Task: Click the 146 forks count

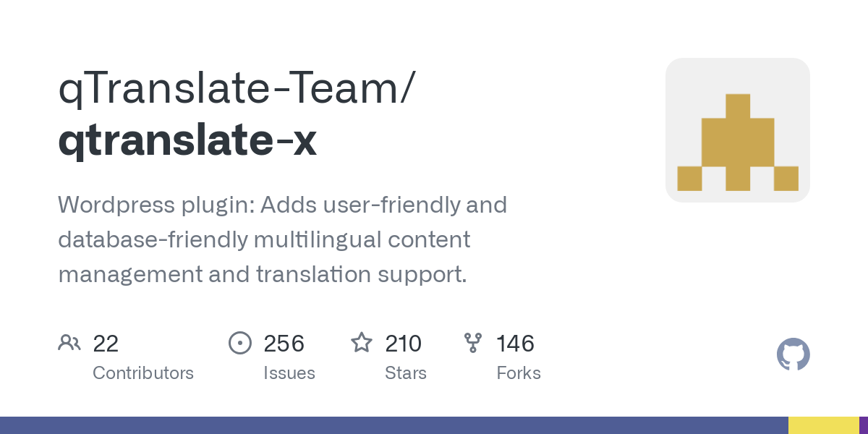Action: 515,343
